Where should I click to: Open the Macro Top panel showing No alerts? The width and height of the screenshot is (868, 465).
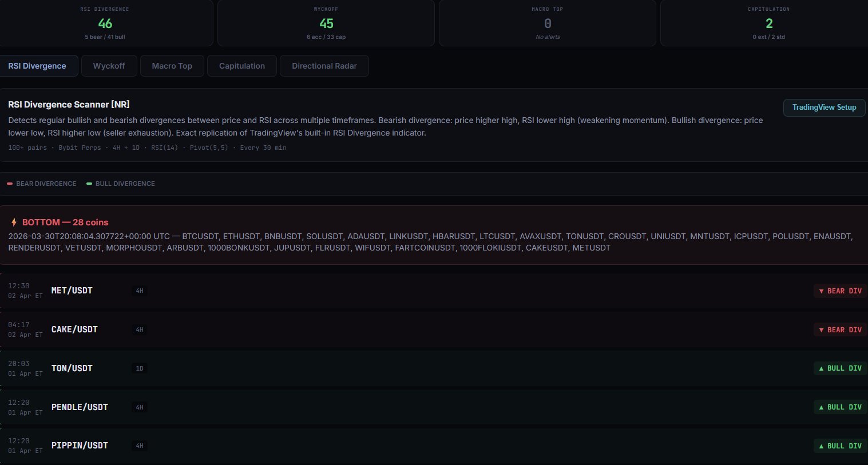(547, 23)
